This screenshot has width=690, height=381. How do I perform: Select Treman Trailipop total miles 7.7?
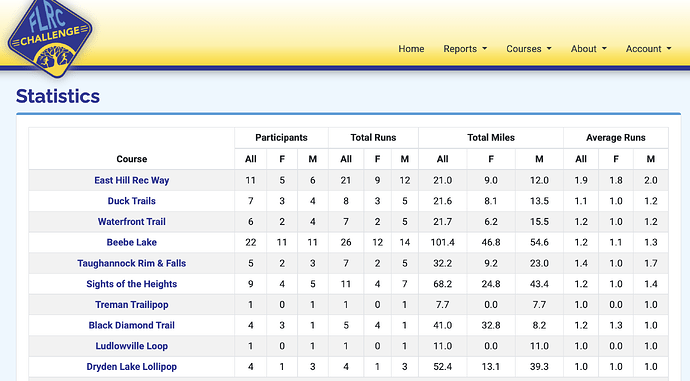coord(442,305)
